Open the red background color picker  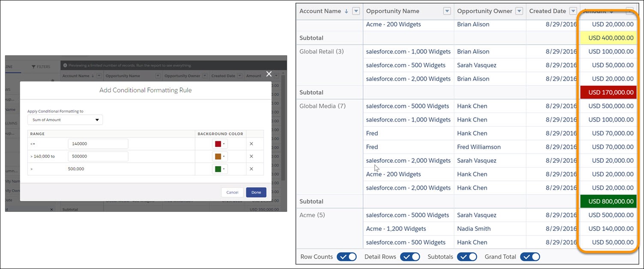(220, 144)
